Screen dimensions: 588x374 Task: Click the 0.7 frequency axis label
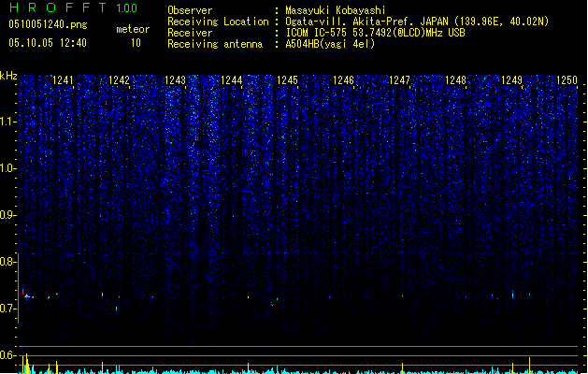click(x=7, y=309)
